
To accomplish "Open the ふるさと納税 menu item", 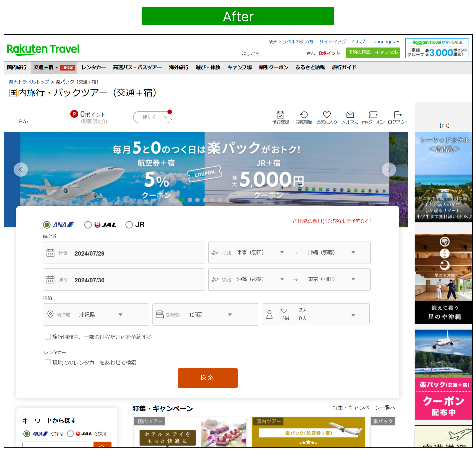I will tap(310, 67).
